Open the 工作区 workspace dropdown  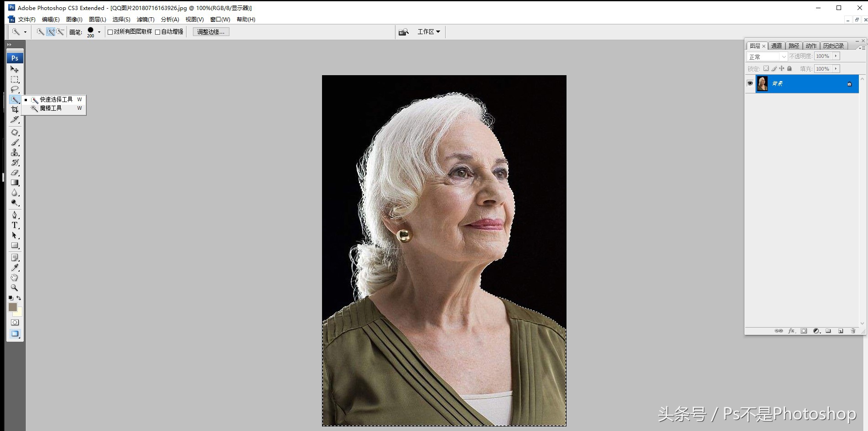pyautogui.click(x=429, y=32)
